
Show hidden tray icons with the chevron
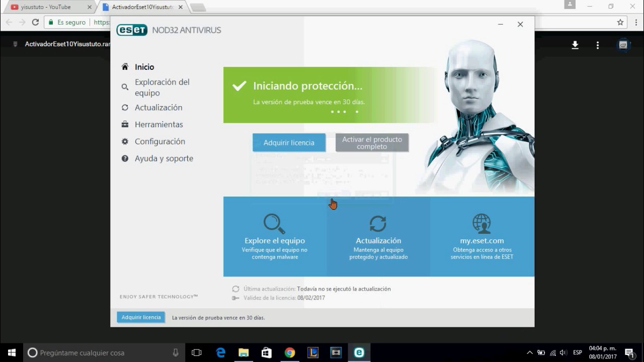530,352
